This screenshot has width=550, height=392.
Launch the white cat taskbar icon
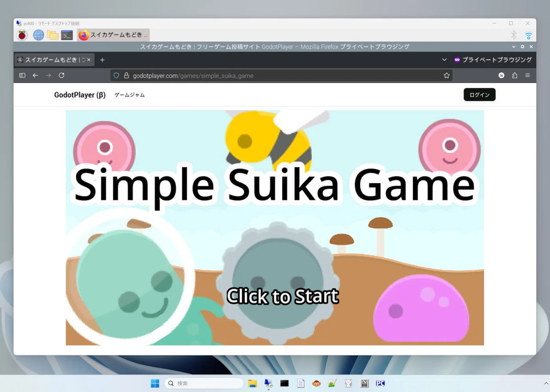pyautogui.click(x=348, y=383)
